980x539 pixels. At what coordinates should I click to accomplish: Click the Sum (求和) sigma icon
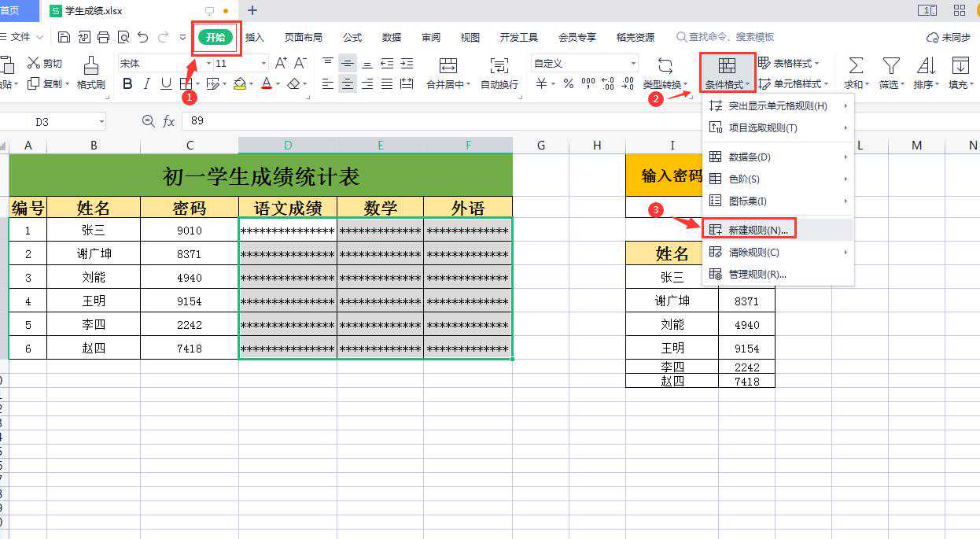(855, 66)
